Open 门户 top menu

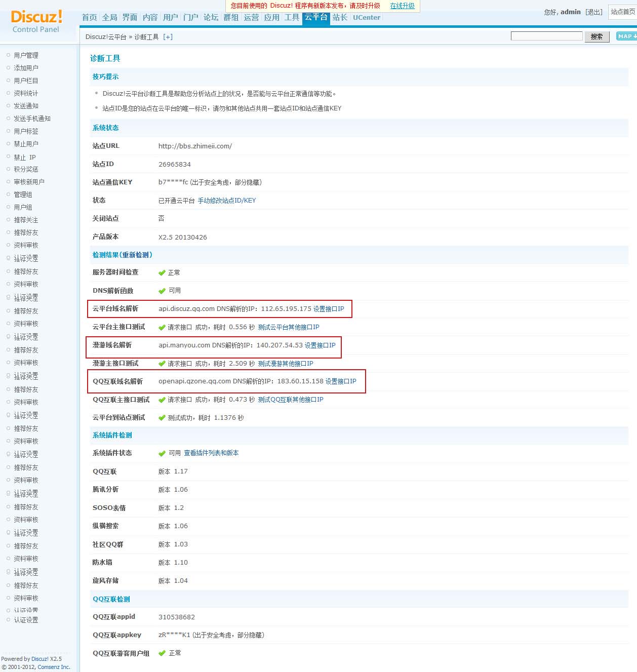tap(191, 17)
